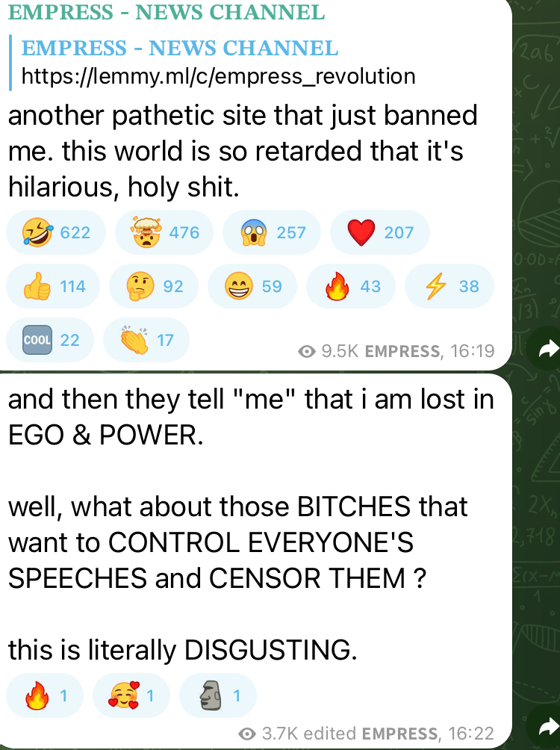Image resolution: width=560 pixels, height=750 pixels.
Task: Open the EMPRESS - NEWS CHANNEL sender name at top
Action: click(x=167, y=12)
